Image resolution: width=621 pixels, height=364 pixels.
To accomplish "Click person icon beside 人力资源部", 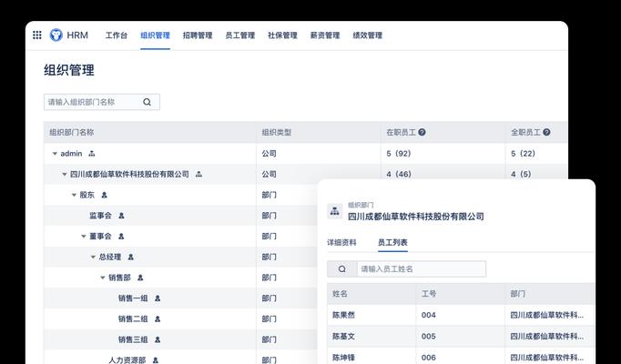I will click(155, 360).
